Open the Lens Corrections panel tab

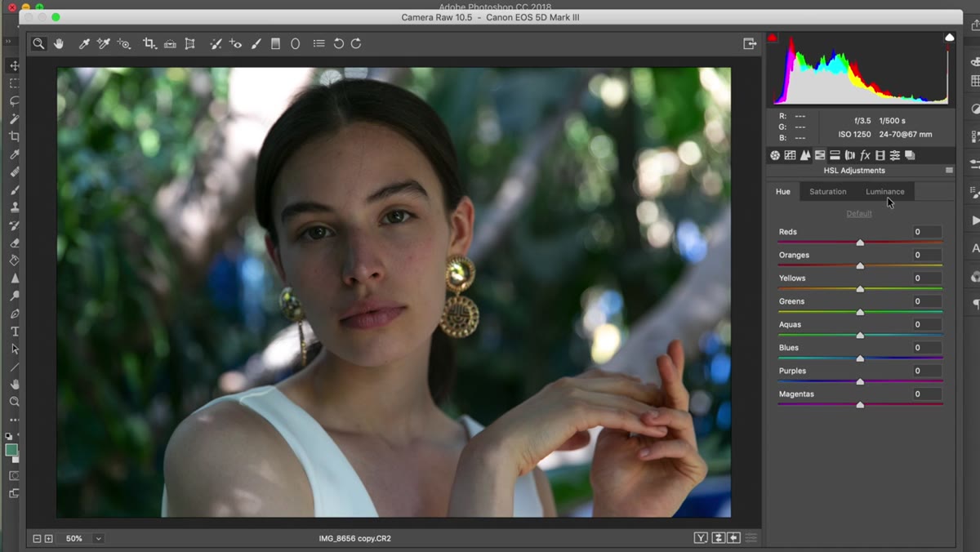coord(850,155)
